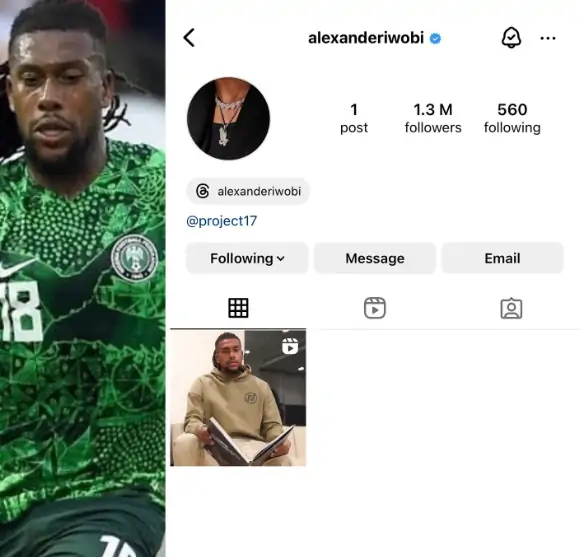The height and width of the screenshot is (557, 583).
Task: Tap the Message button
Action: 375,258
